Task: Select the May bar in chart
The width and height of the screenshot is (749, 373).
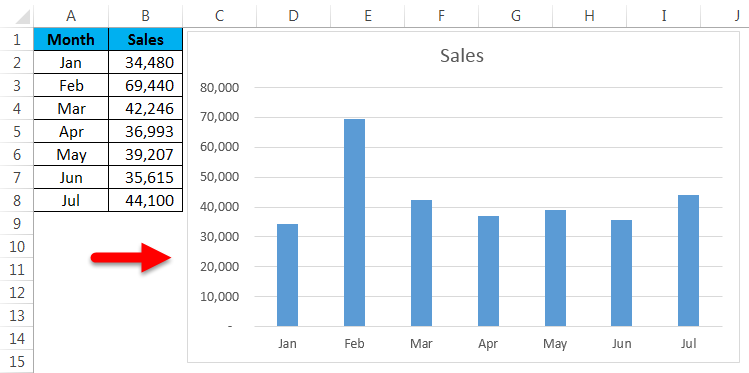Action: click(x=555, y=268)
